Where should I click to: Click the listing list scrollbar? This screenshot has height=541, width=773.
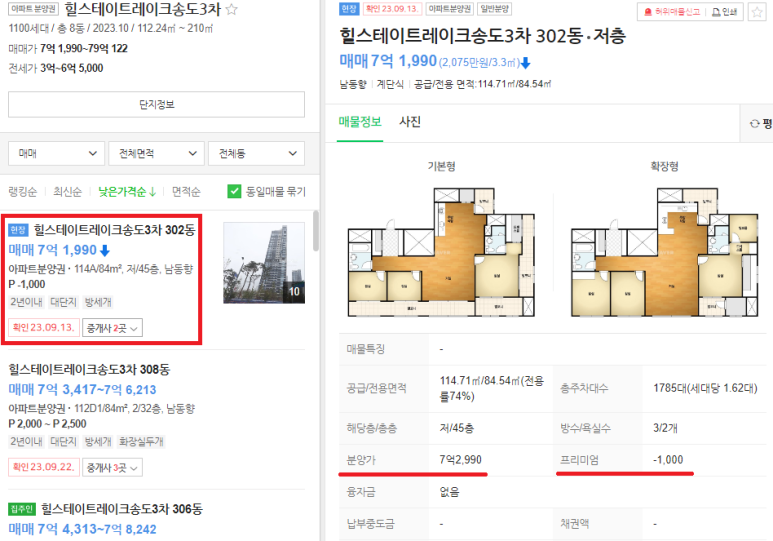pos(316,230)
